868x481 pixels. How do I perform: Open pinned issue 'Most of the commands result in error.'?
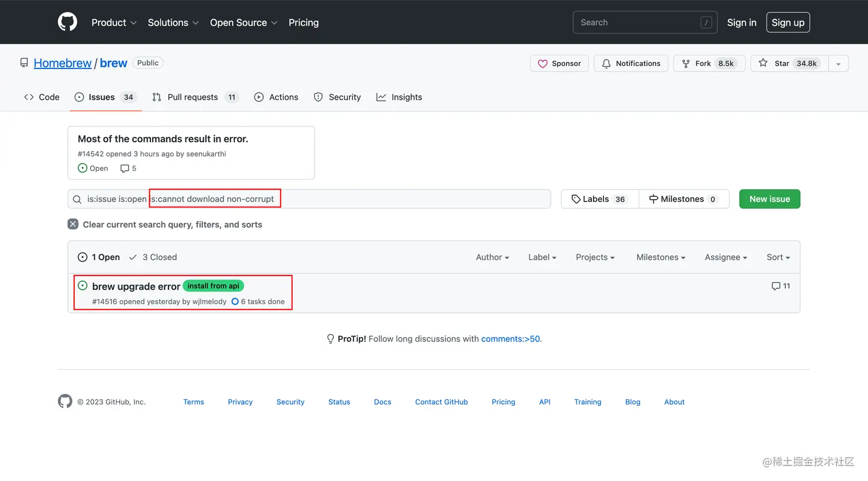[x=163, y=139]
